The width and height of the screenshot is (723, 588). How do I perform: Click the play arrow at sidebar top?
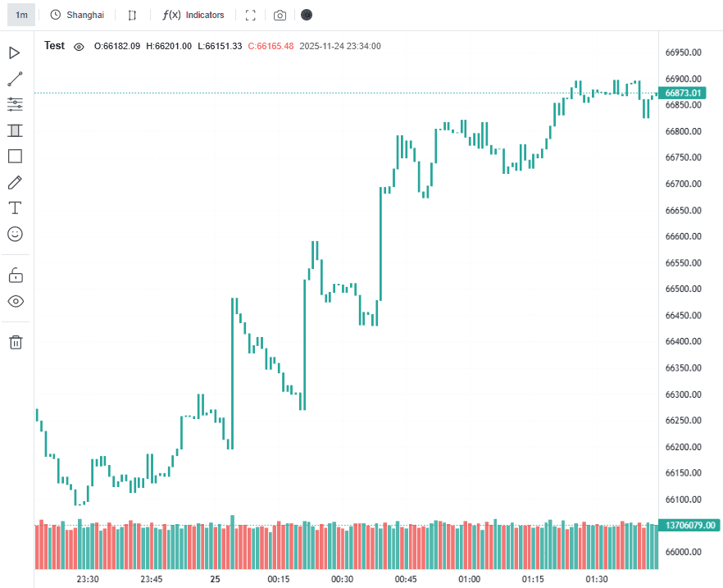[15, 52]
